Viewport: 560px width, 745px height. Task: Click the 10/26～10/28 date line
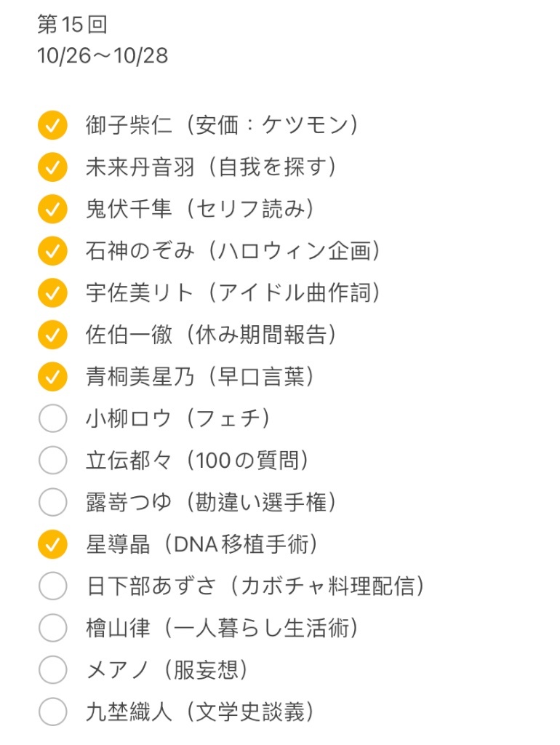coord(103,55)
